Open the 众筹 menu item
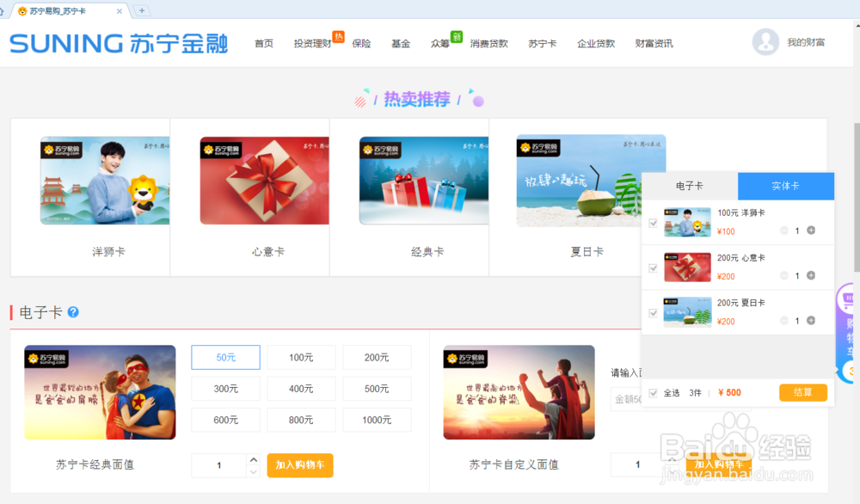The width and height of the screenshot is (860, 504). [x=439, y=43]
